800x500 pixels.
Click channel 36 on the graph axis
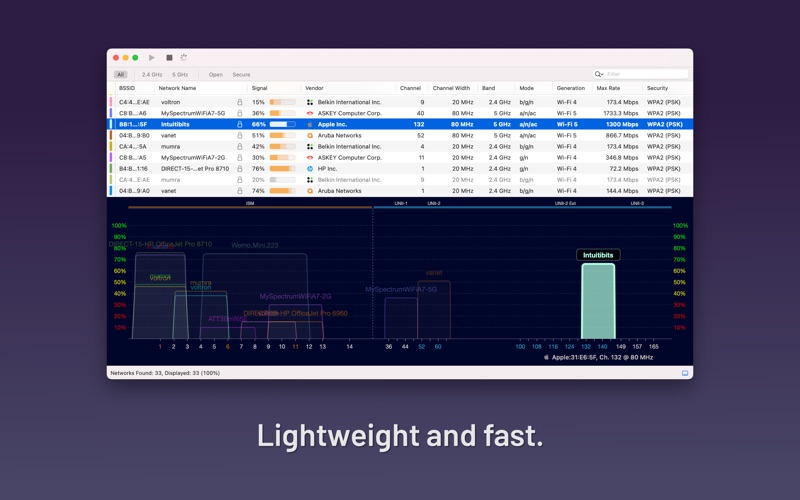point(389,346)
